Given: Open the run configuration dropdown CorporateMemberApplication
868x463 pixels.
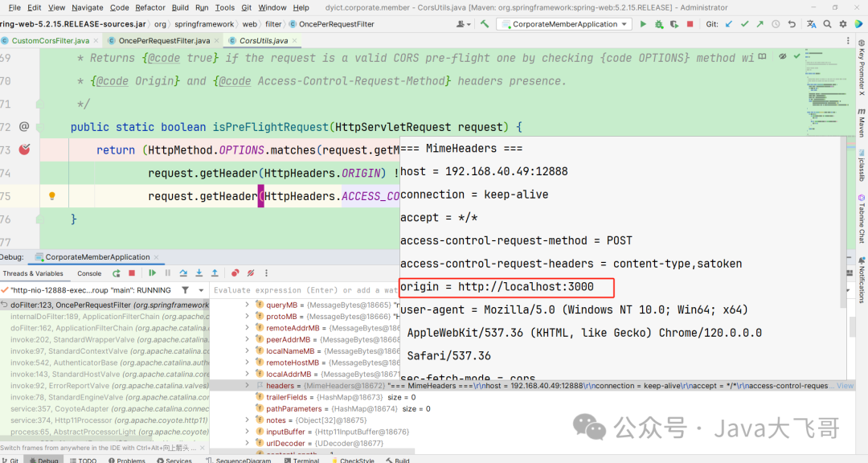Looking at the screenshot, I should (563, 24).
